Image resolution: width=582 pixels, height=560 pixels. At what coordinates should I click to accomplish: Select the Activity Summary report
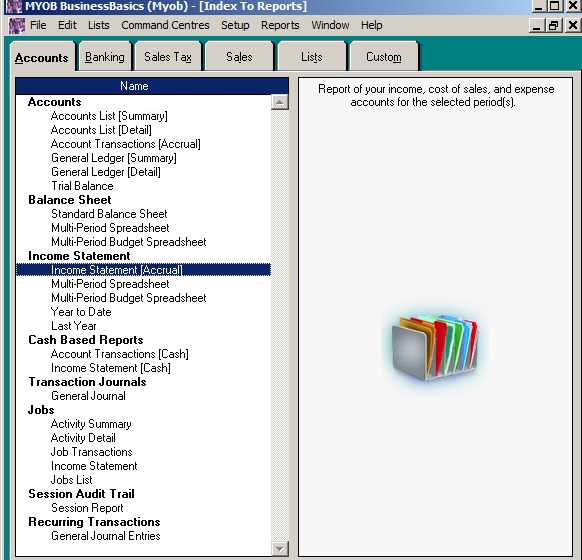[91, 424]
